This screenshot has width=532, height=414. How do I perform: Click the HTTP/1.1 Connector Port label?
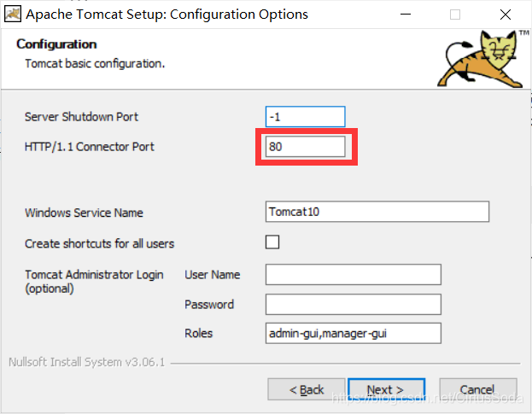(89, 147)
